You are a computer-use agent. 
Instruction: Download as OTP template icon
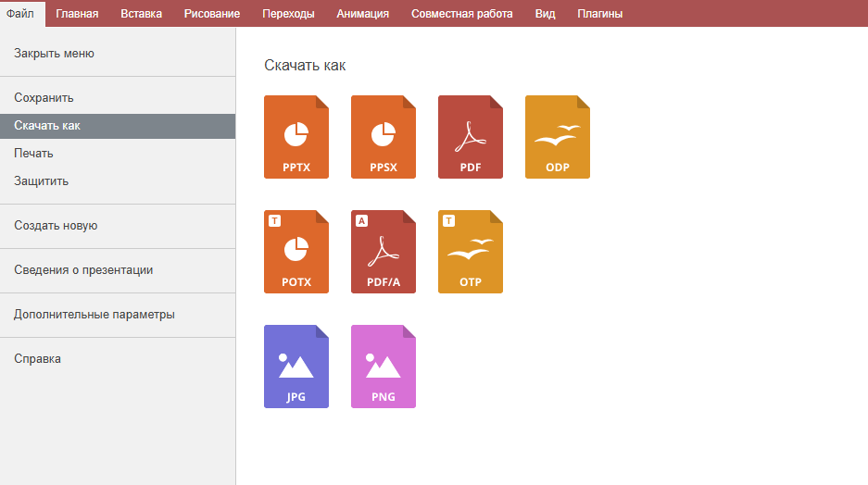(x=470, y=252)
